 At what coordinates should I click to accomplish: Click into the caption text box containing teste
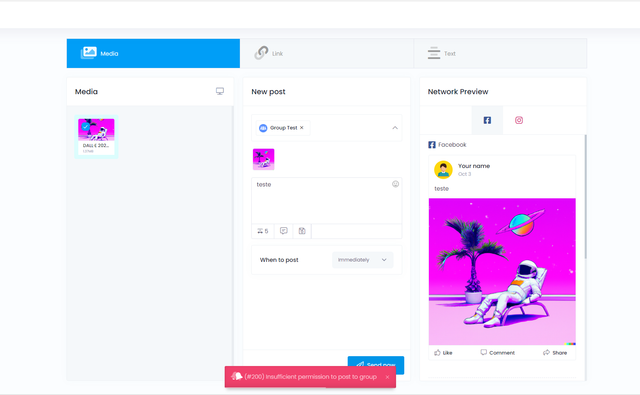(327, 200)
